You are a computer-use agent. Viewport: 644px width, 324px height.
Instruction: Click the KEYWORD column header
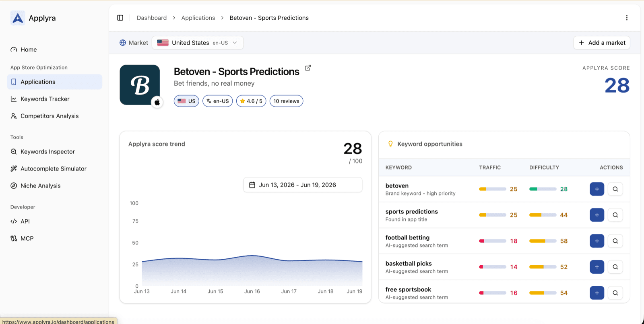pyautogui.click(x=398, y=167)
